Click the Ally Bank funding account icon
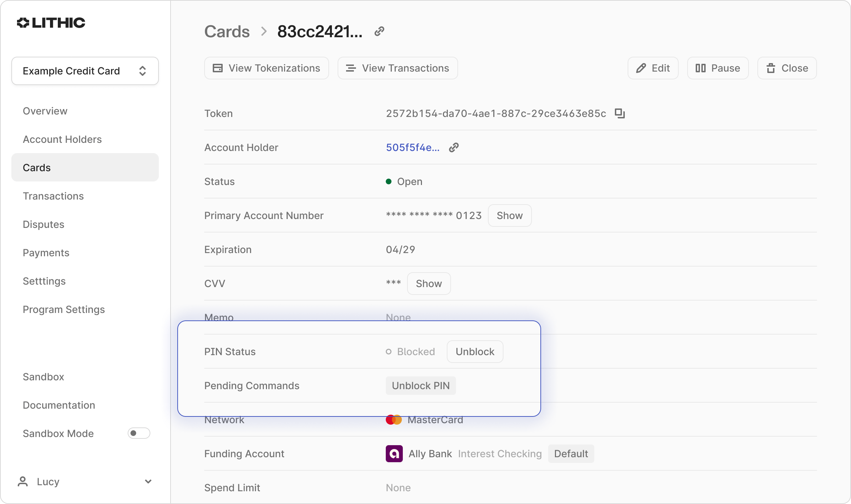851x504 pixels. pyautogui.click(x=394, y=453)
